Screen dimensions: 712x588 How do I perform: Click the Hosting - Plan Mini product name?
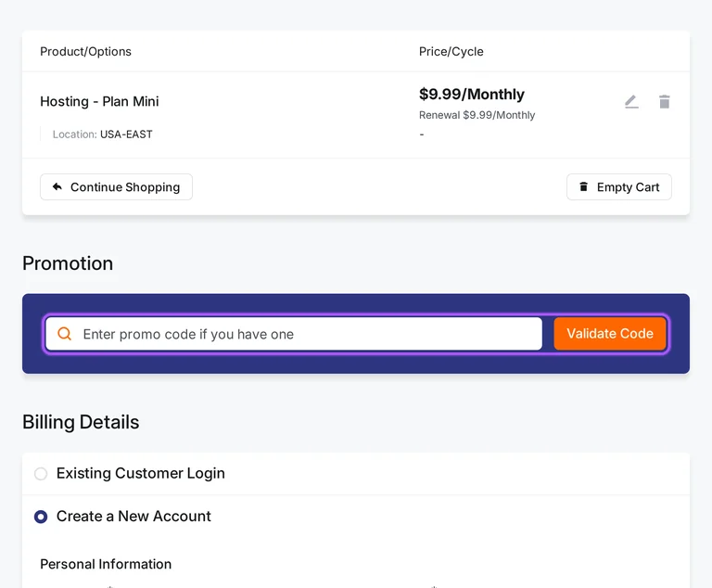pyautogui.click(x=99, y=101)
